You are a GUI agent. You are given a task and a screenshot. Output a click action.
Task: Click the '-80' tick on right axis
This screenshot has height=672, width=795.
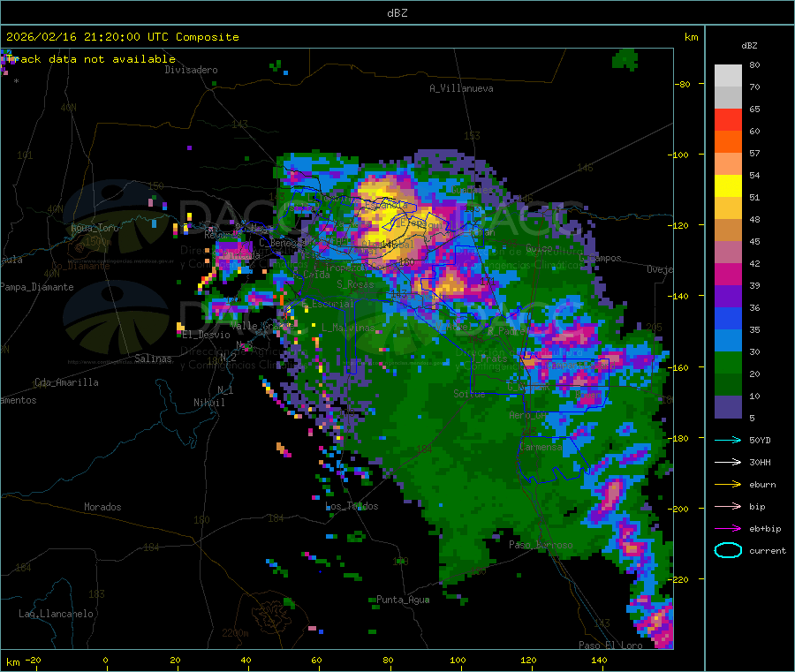coord(683,84)
